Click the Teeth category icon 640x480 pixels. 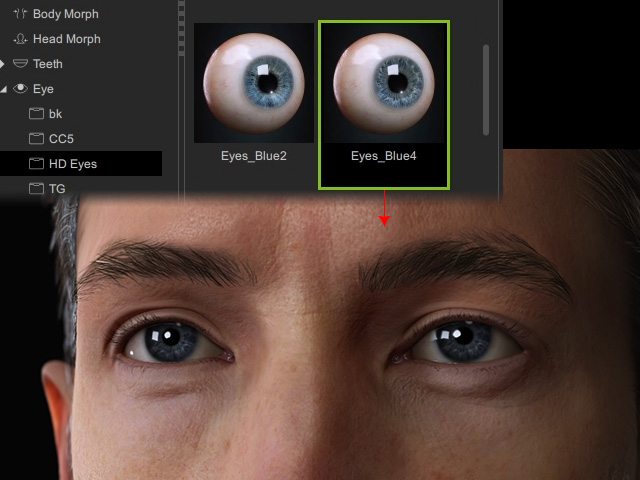click(20, 64)
